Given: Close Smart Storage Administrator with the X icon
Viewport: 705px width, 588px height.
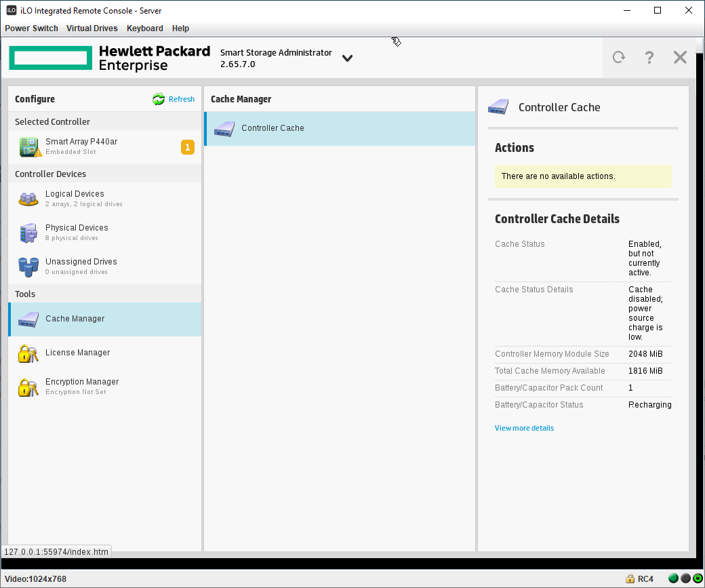Looking at the screenshot, I should click(x=680, y=57).
